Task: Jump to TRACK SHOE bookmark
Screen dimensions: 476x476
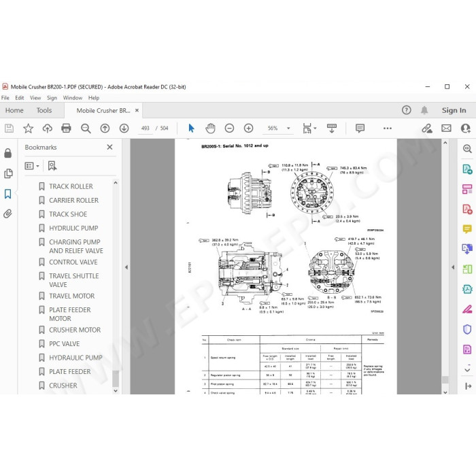Action: [x=68, y=214]
